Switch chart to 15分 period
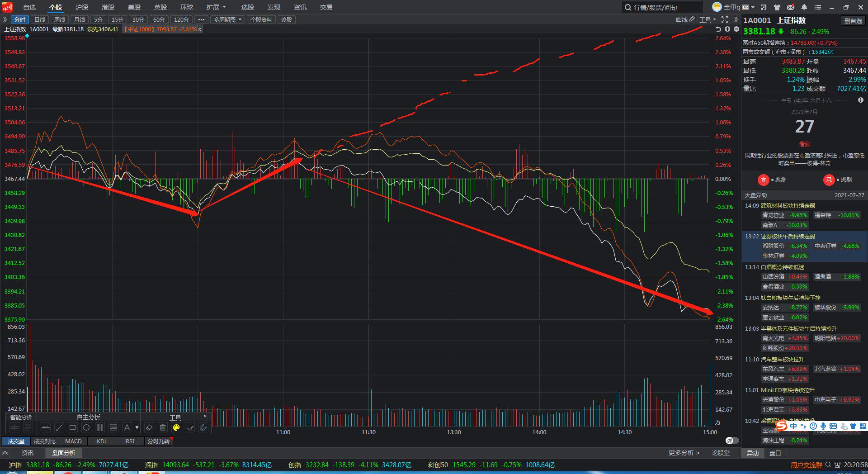The width and height of the screenshot is (868, 474). (118, 19)
